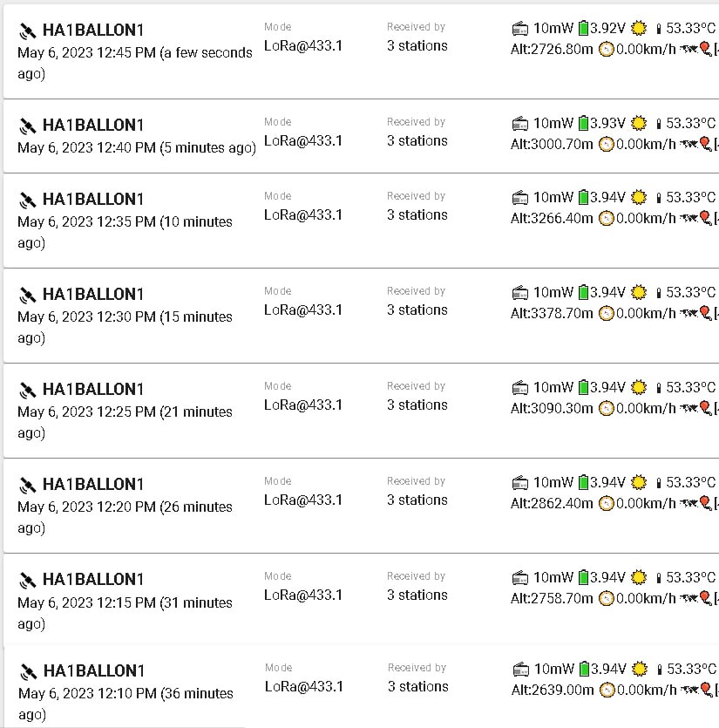Click the green battery icon next to 3.92V

click(x=583, y=28)
